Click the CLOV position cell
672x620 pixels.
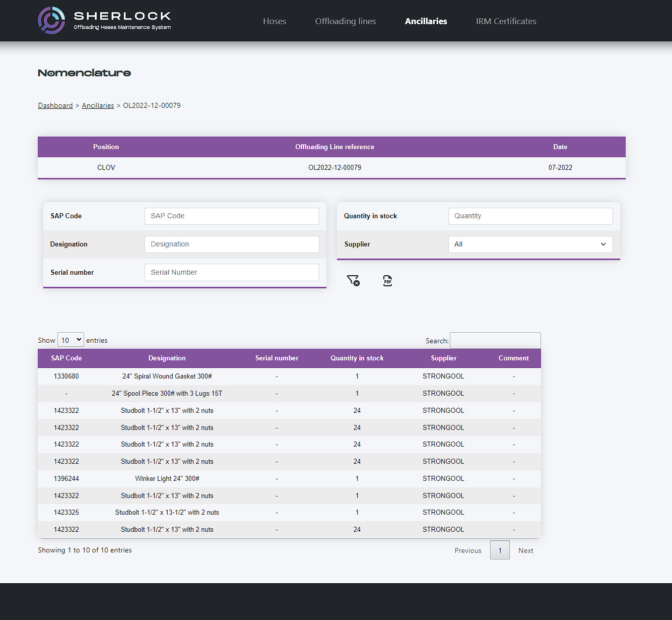pyautogui.click(x=106, y=168)
